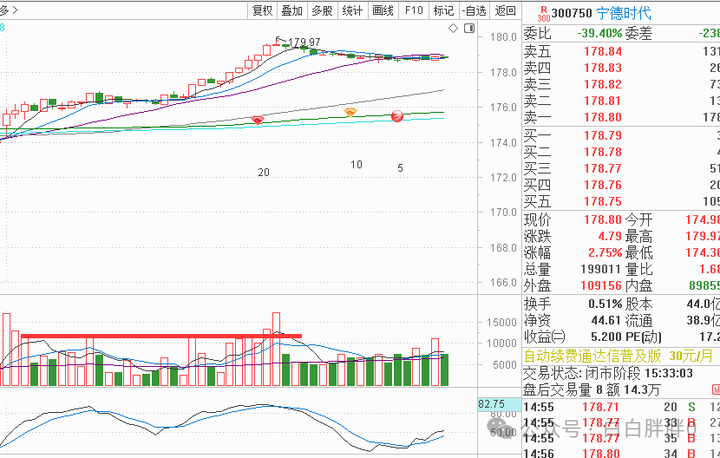Click the diamond icon above the chart
This screenshot has height=458, width=720.
coord(453,28)
